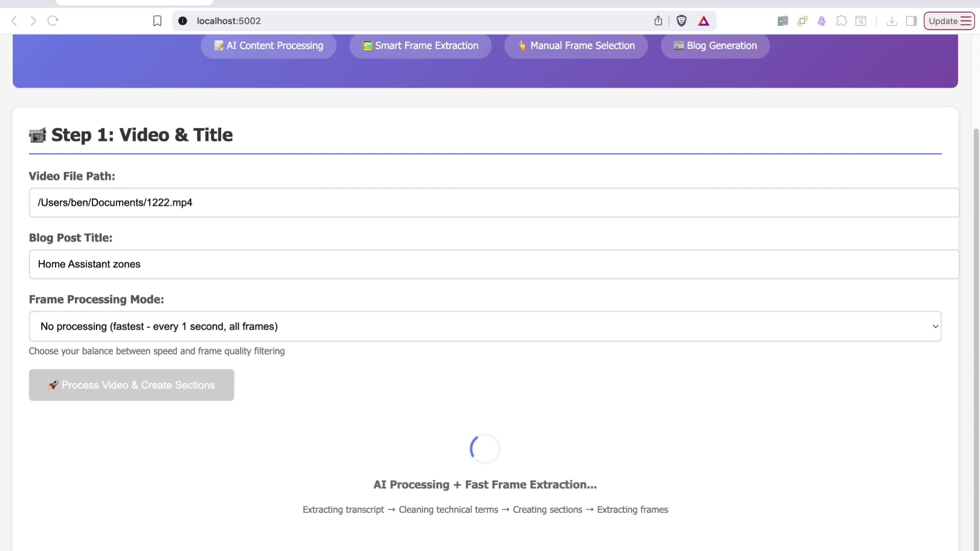Screen dimensions: 980x551
Task: Toggle the browser sidebar
Action: (x=912, y=21)
